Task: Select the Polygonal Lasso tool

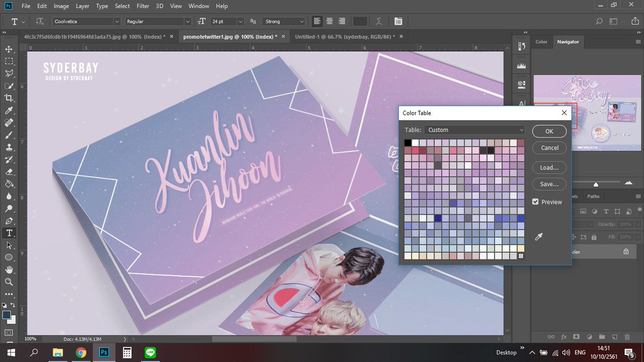Action: 9,73
